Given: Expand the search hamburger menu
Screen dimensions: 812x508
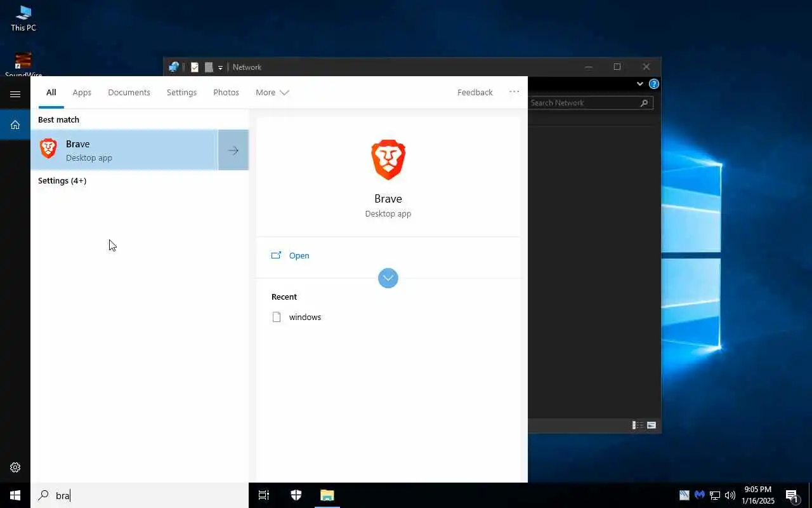Looking at the screenshot, I should coord(15,94).
